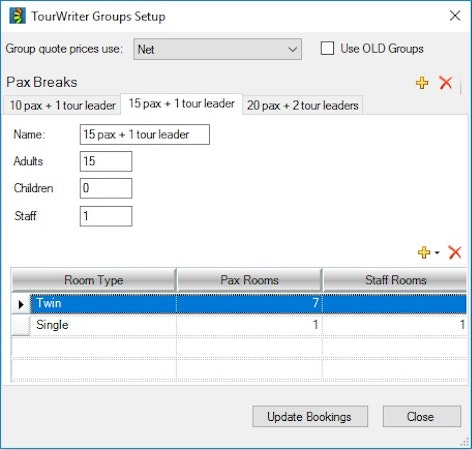Select the Twin room type cell
Screen dimensions: 472x450
[103, 303]
